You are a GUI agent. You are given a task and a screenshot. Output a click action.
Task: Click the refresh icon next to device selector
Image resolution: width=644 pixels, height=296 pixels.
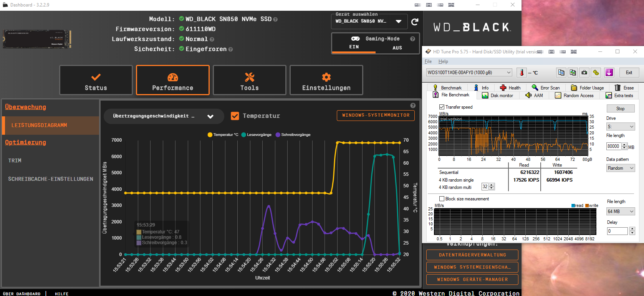pos(415,22)
